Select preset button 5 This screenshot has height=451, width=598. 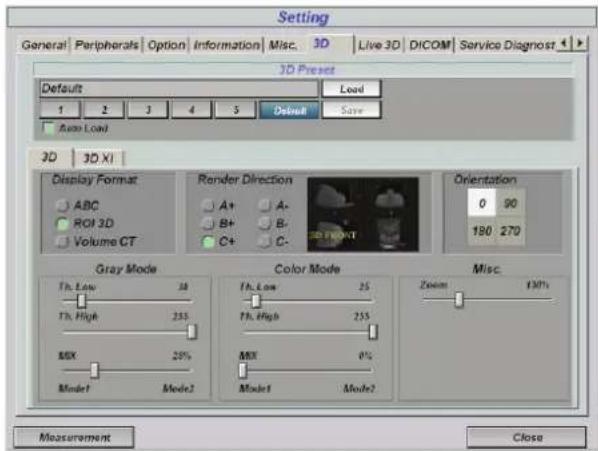235,110
